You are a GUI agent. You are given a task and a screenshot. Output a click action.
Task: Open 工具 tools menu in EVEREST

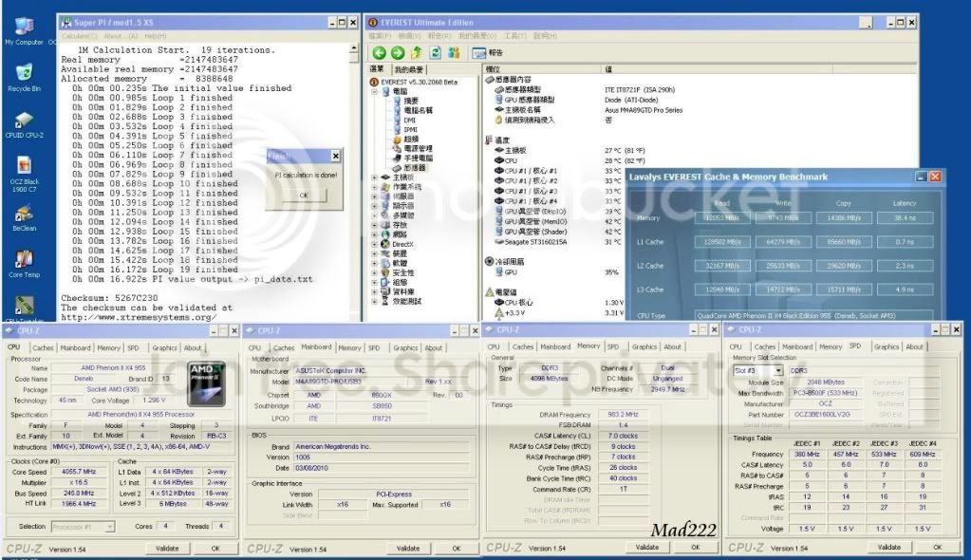tap(514, 36)
